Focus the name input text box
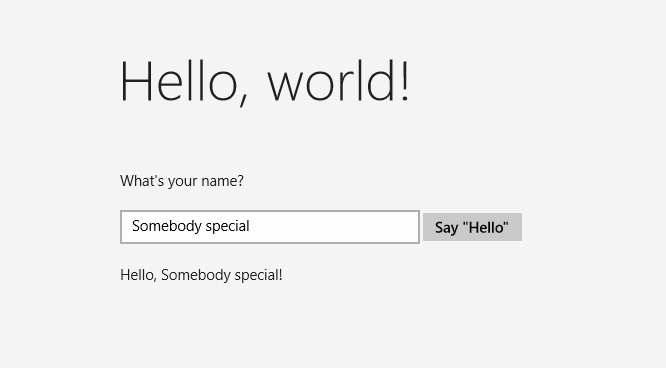 (270, 227)
